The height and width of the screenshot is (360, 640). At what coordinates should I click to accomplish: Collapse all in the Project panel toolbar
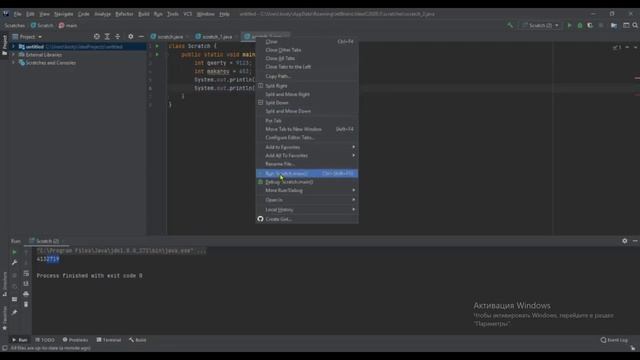pos(118,37)
